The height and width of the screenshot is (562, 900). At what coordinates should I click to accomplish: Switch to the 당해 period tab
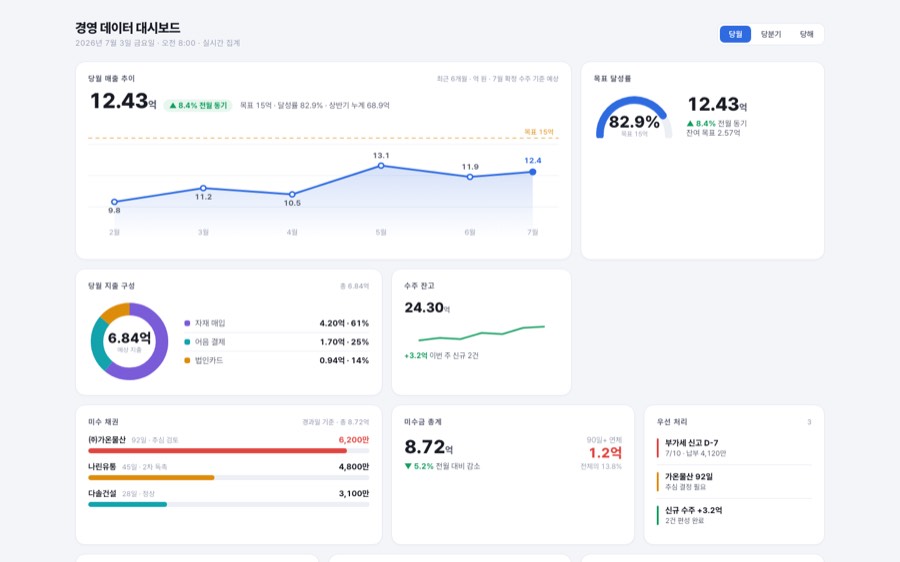coord(806,34)
